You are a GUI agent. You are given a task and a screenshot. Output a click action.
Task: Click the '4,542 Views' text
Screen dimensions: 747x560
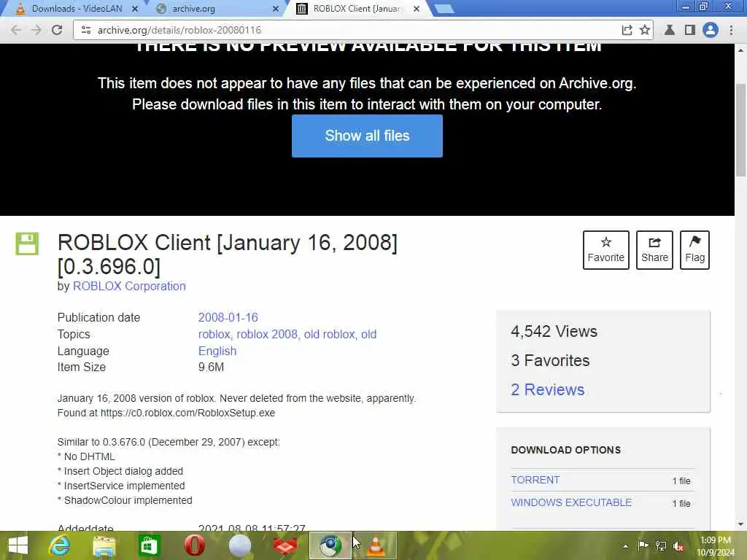click(554, 332)
